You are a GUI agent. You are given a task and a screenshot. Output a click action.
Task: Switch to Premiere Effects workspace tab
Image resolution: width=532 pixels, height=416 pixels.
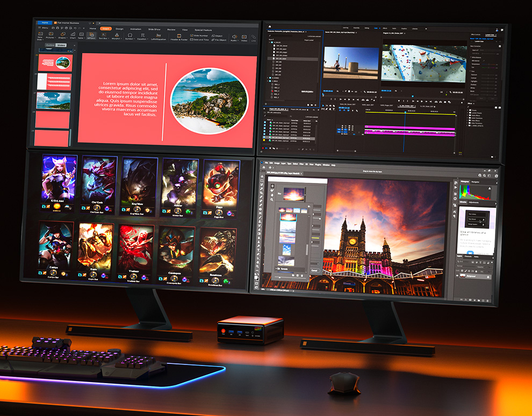[x=385, y=28]
